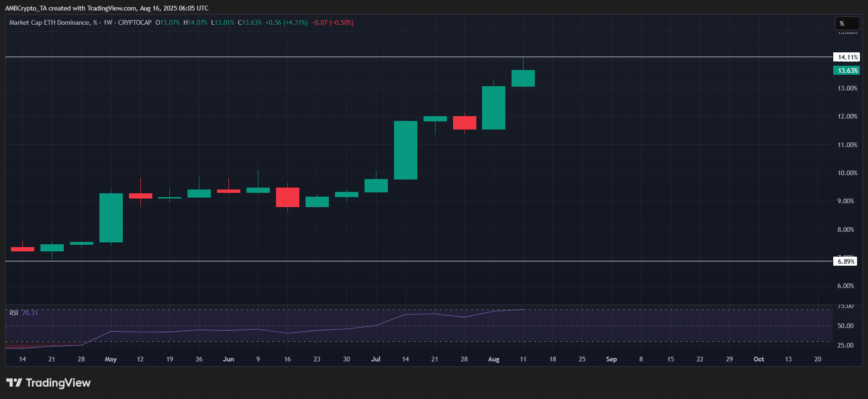868x399 pixels.
Task: Select the latest green candle at Aug 11
Action: (x=523, y=78)
